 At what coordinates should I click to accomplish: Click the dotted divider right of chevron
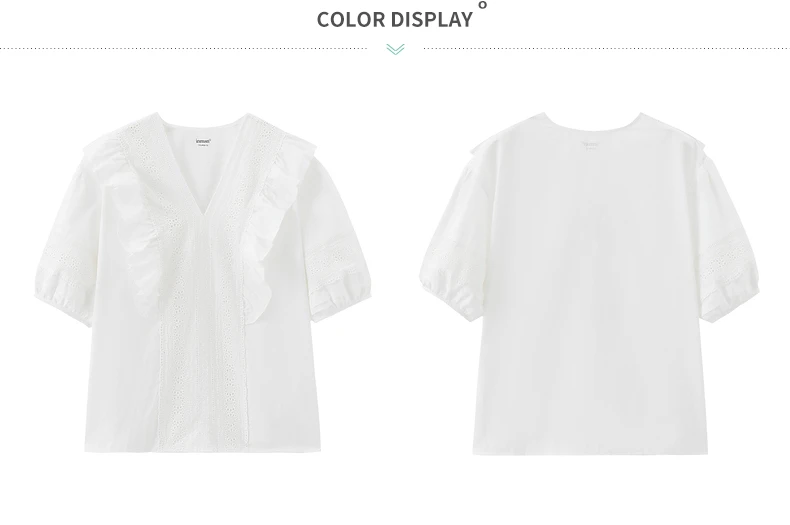click(607, 49)
